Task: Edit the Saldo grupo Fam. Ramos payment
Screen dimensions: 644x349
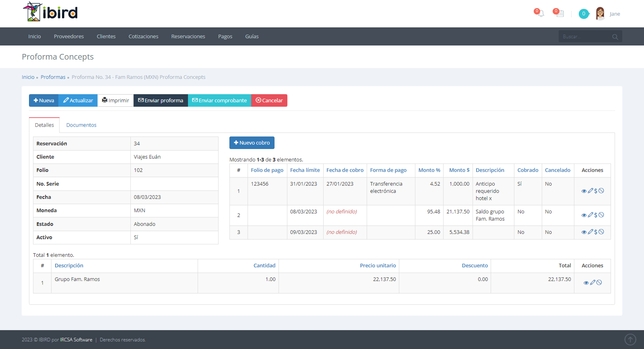Action: click(590, 215)
